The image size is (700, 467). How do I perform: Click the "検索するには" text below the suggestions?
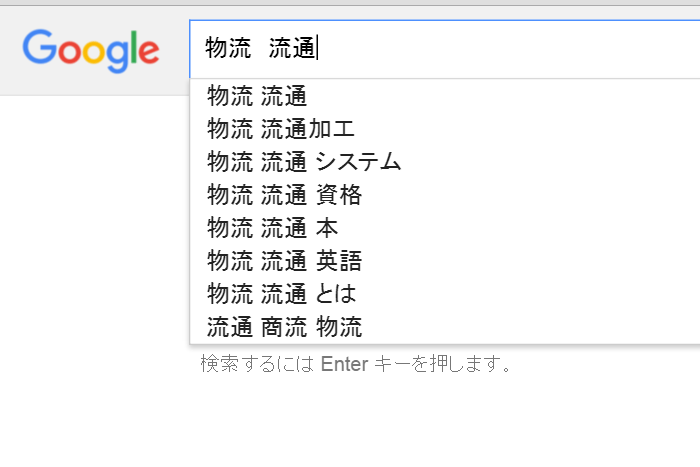[x=257, y=363]
